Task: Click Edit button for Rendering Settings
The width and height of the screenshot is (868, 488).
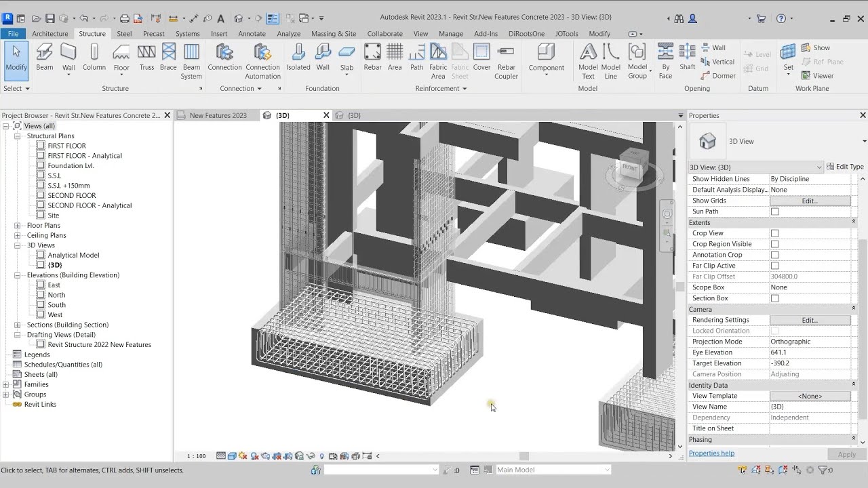Action: [x=810, y=320]
